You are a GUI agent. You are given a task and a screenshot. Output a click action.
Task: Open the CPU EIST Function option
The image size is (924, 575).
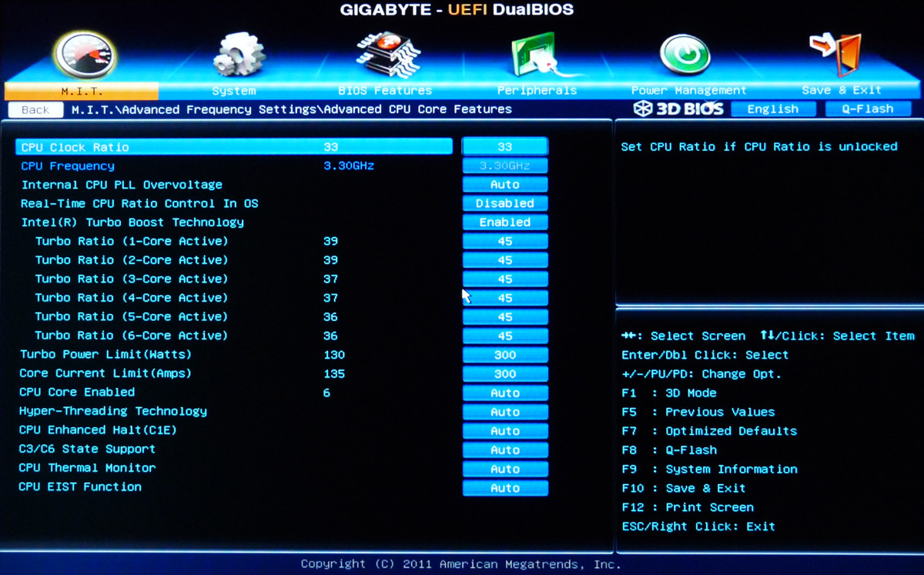505,488
